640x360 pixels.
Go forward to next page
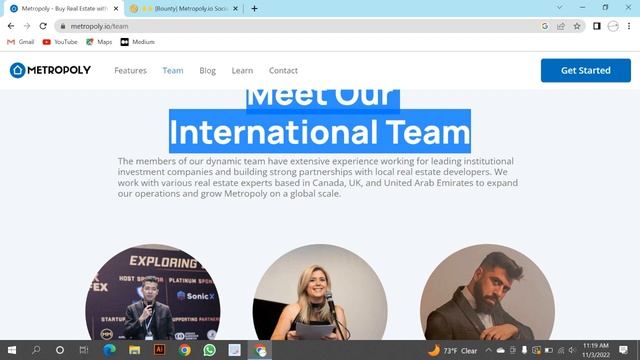coord(27,26)
